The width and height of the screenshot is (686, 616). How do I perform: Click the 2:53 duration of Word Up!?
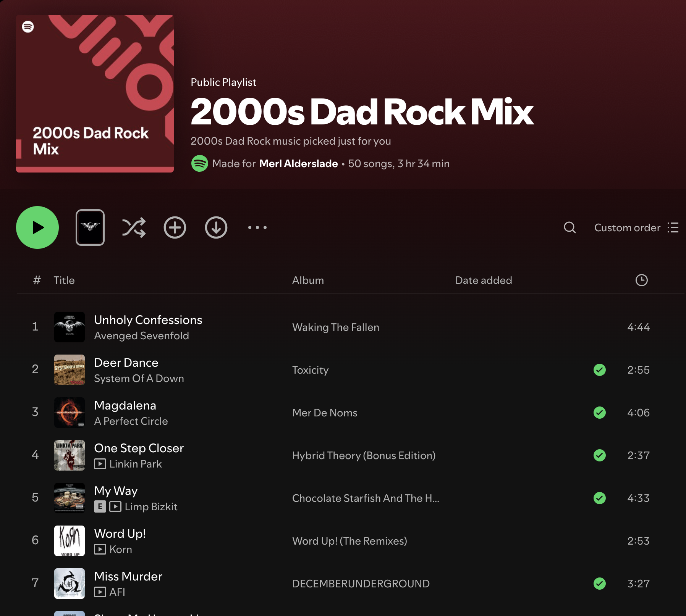point(638,541)
